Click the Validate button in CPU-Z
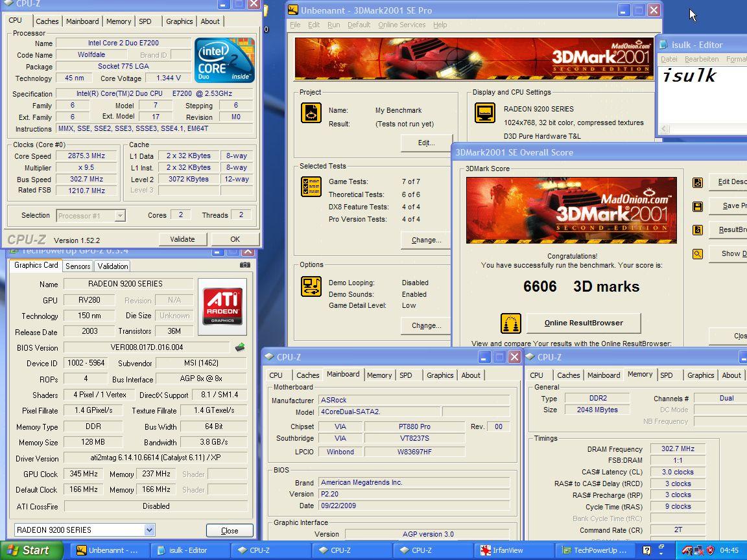The height and width of the screenshot is (560, 747). (x=182, y=239)
